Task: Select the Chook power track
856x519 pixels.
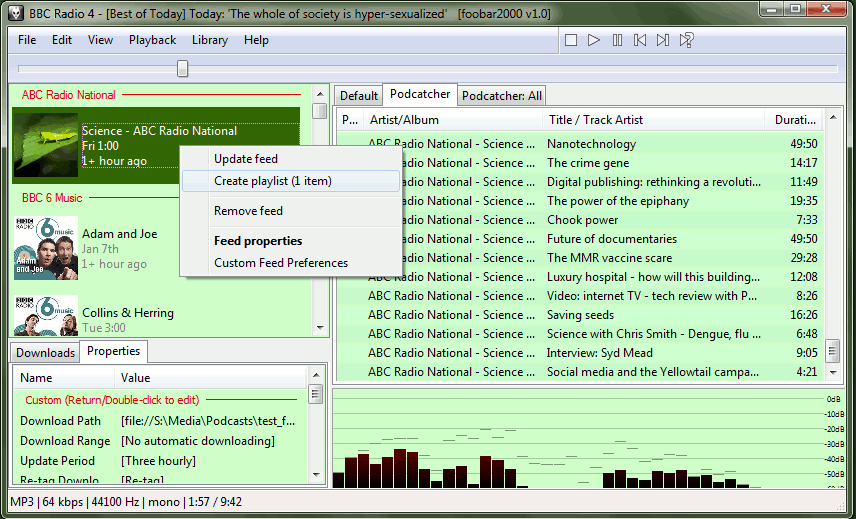Action: pyautogui.click(x=580, y=220)
